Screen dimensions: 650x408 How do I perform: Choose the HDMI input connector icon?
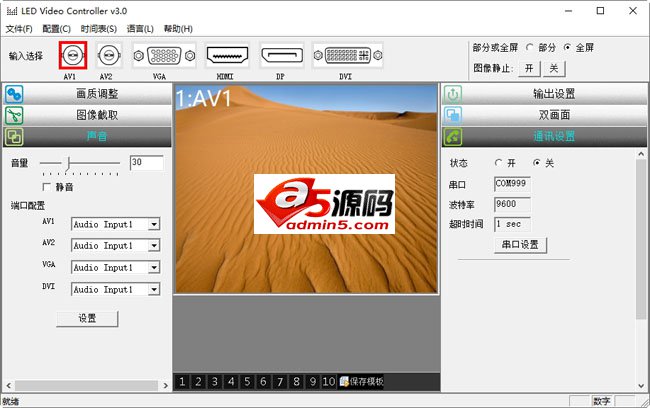point(227,55)
